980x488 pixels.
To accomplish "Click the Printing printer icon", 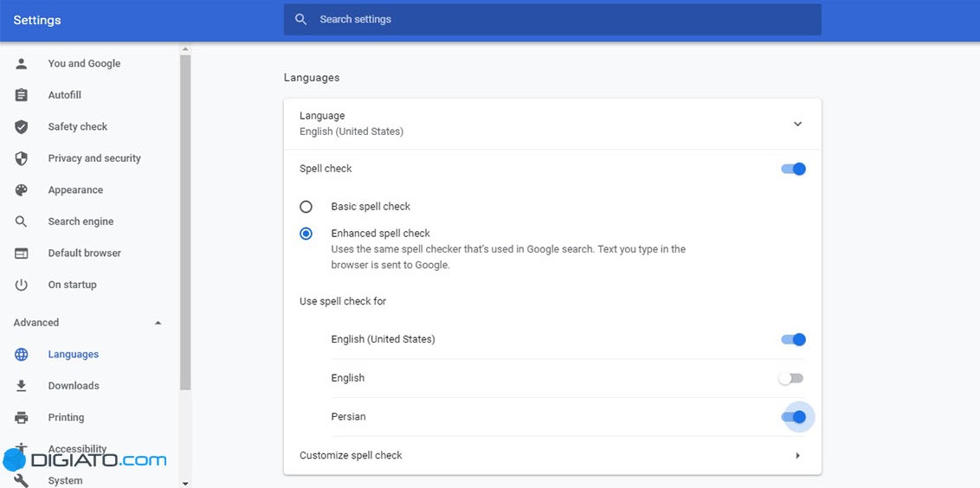I will 22,418.
